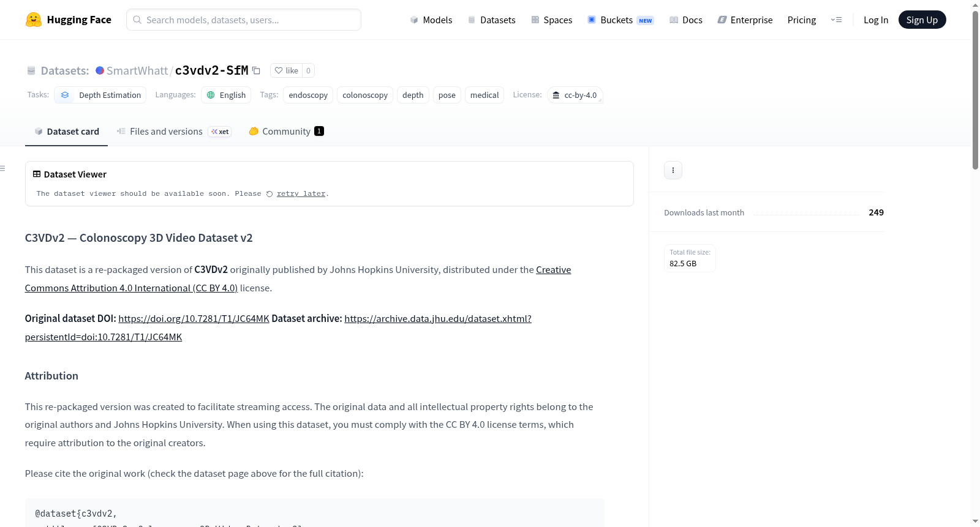980x527 pixels.
Task: Click the Sign Up button
Action: coord(922,20)
